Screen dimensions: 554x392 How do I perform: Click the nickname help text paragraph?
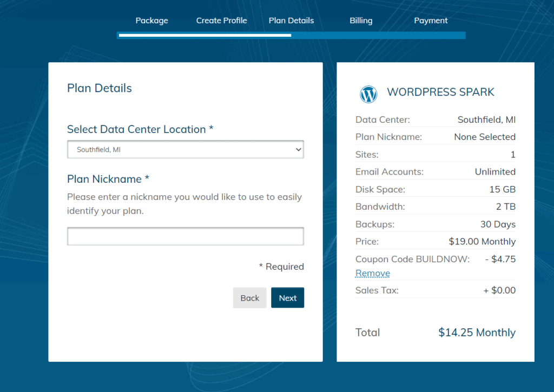pos(185,204)
